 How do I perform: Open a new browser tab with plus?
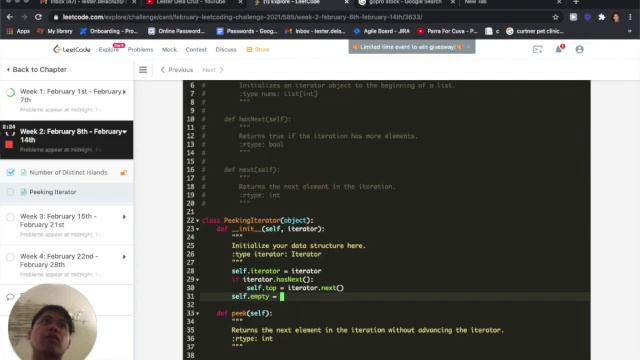coord(576,2)
